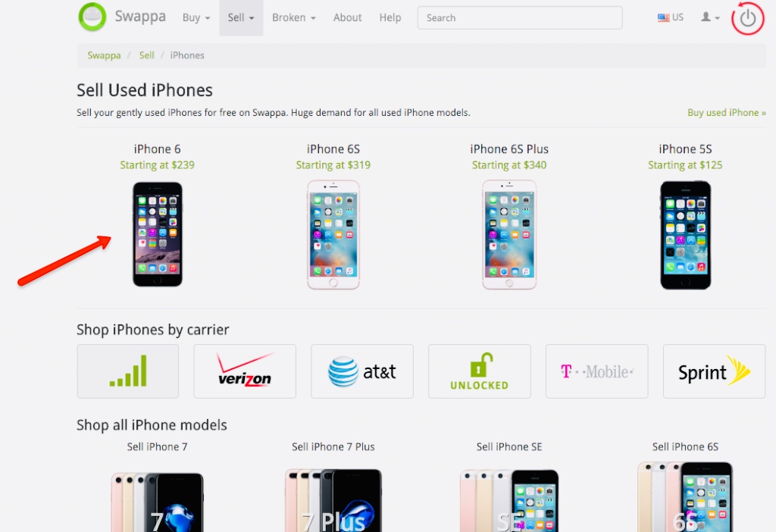This screenshot has height=532, width=776.
Task: Select the AT&T carrier logo
Action: (x=362, y=371)
